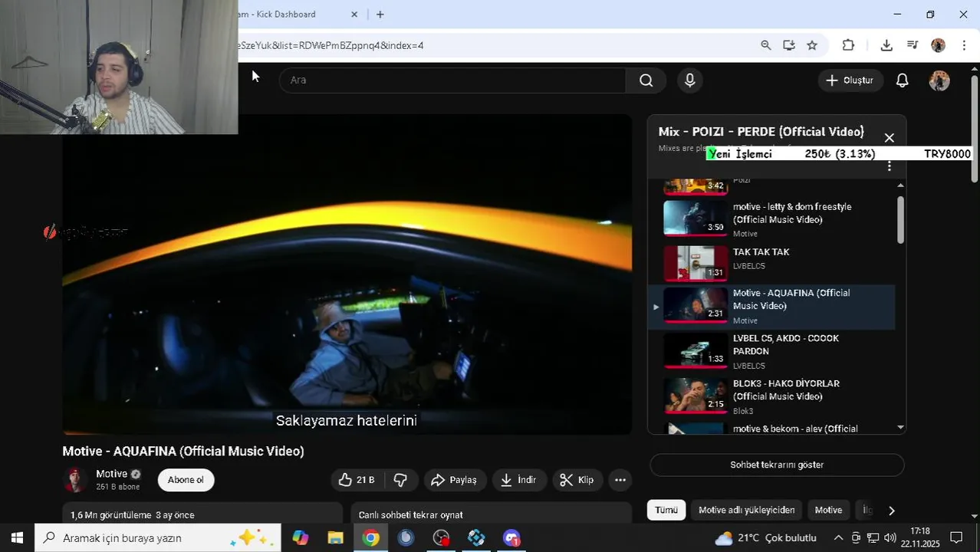This screenshot has height=552, width=980.
Task: Close the Mix playlist panel
Action: point(889,138)
